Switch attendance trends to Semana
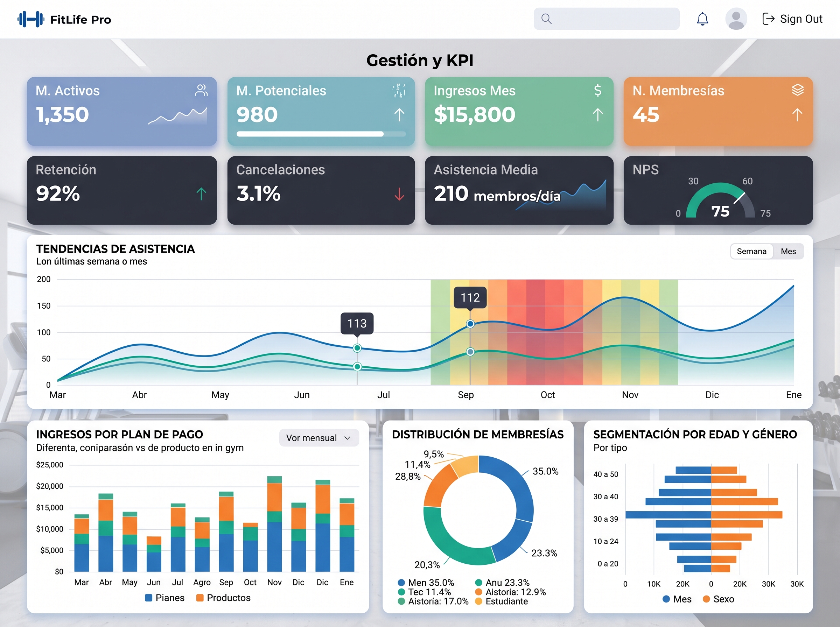Screen dimensions: 840x627 (x=751, y=251)
